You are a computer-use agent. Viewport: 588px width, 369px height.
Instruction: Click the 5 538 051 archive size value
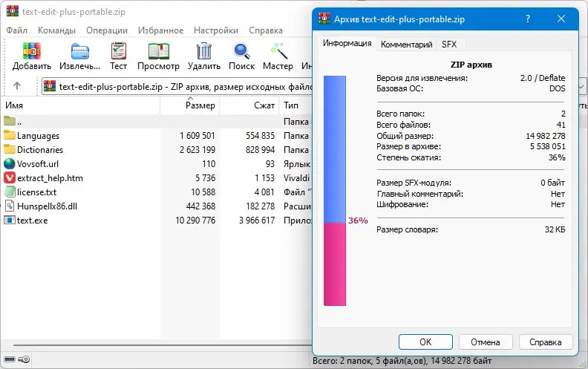pyautogui.click(x=547, y=146)
